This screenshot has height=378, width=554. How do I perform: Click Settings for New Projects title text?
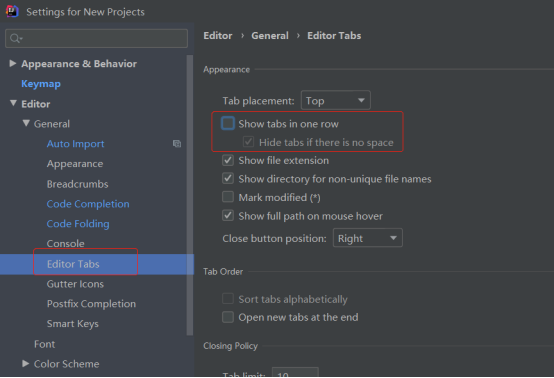tap(85, 12)
